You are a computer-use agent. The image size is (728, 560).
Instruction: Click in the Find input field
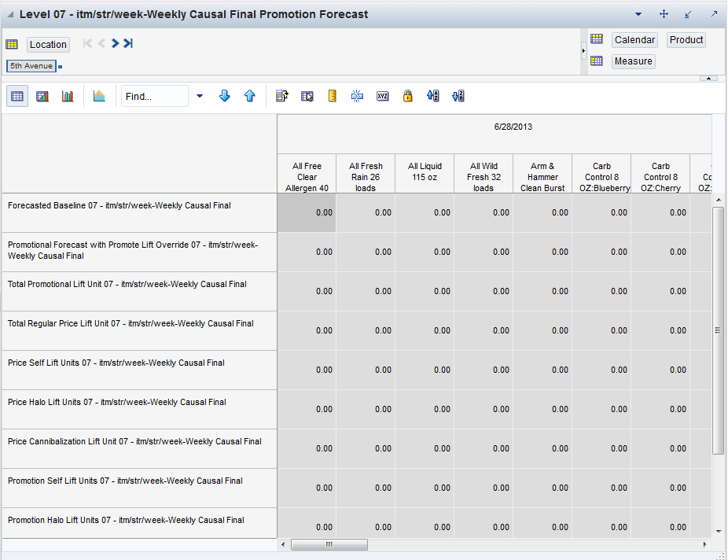[x=154, y=96]
